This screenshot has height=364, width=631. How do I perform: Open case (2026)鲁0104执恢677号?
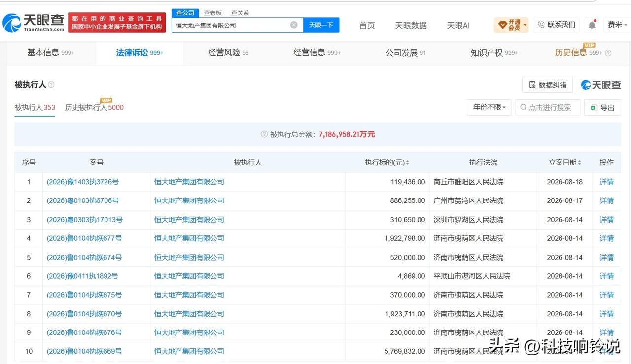point(84,238)
